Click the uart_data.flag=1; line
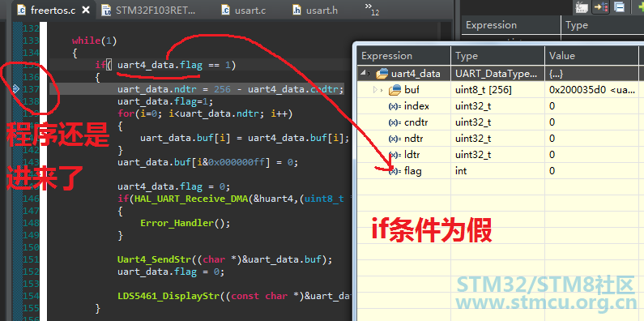The image size is (644, 321). pos(165,101)
